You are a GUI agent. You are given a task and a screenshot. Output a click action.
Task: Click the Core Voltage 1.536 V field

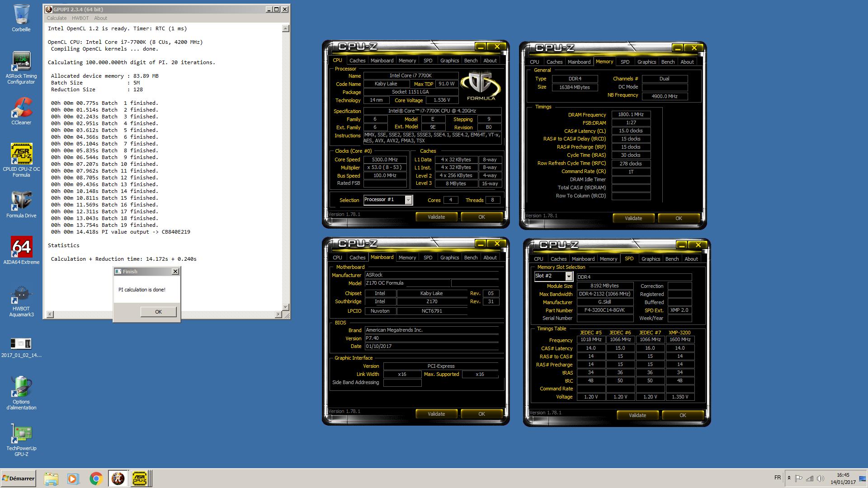[x=442, y=100]
